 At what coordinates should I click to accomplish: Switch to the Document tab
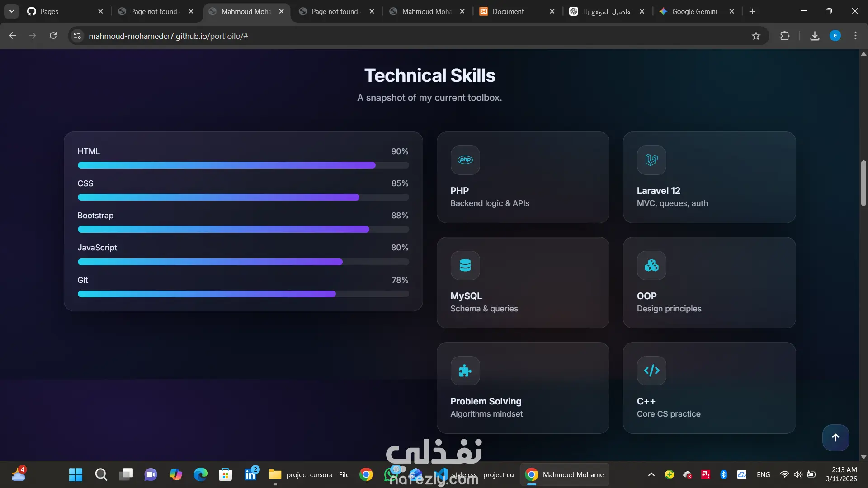508,11
